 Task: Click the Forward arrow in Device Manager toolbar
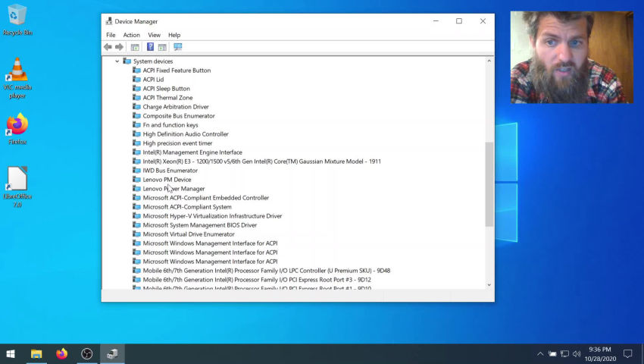point(119,47)
